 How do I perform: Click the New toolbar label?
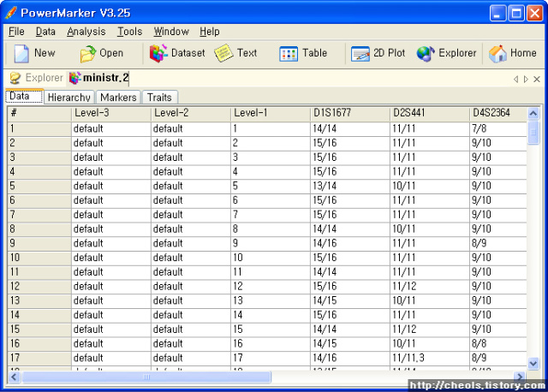pyautogui.click(x=45, y=53)
